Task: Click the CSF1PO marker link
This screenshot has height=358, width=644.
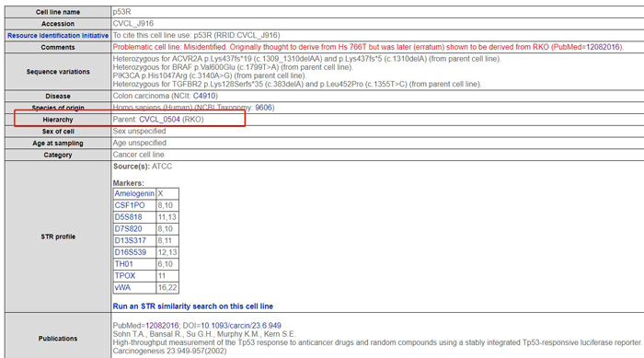Action: 130,205
